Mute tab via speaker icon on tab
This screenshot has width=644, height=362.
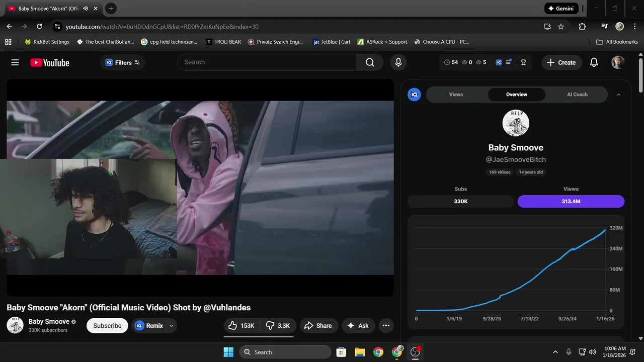point(86,9)
